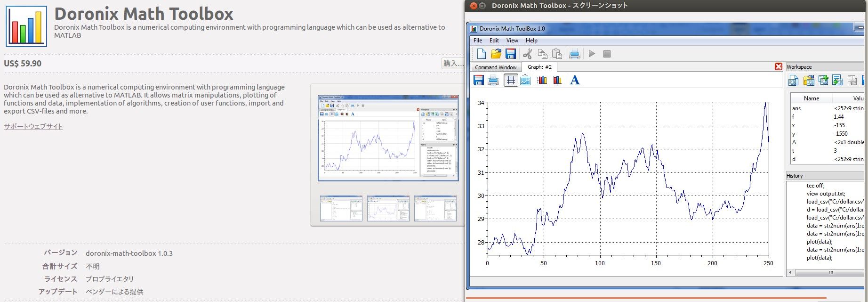This screenshot has height=302, width=868.
Task: Click the US$ 59.90 price text
Action: click(23, 63)
